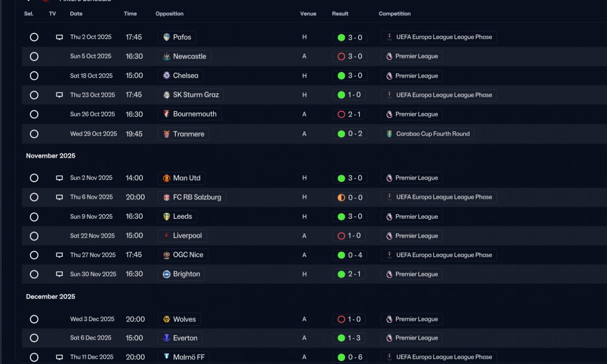Click the TV icon for the Pafos match

click(59, 37)
